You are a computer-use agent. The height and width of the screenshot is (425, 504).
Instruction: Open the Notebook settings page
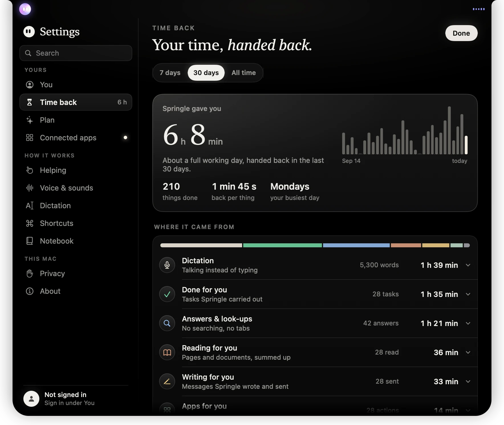point(76,241)
